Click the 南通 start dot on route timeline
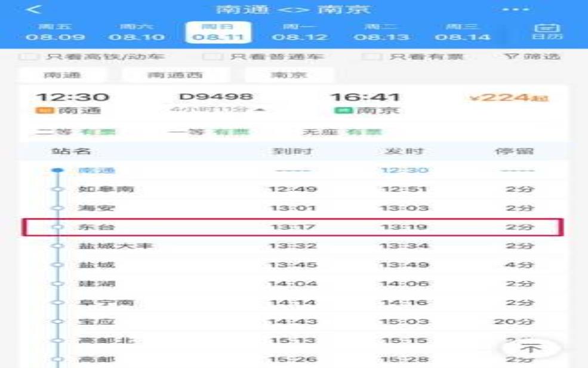The image size is (588, 368). [57, 171]
